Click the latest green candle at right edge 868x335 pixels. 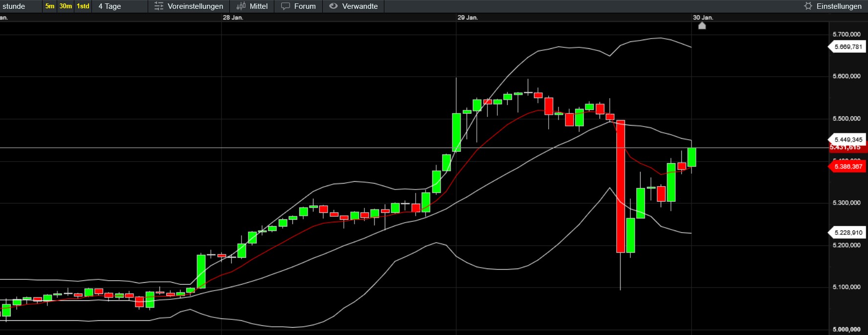[691, 157]
